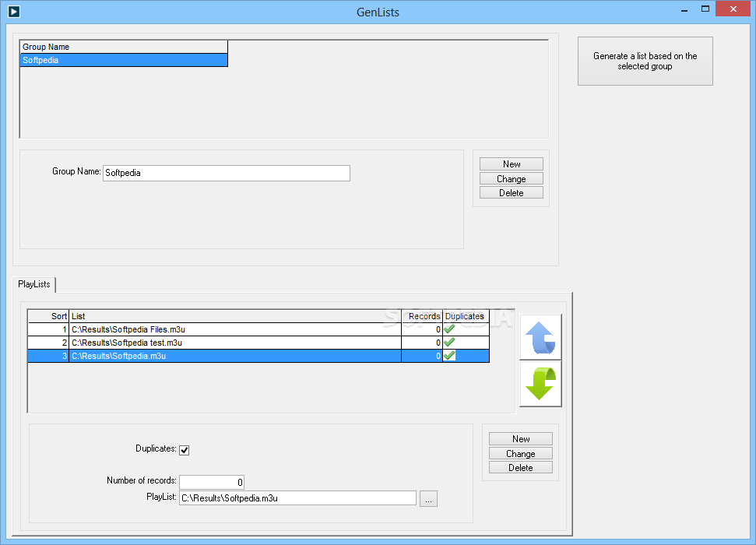Click sort number 2 cell

(x=49, y=343)
